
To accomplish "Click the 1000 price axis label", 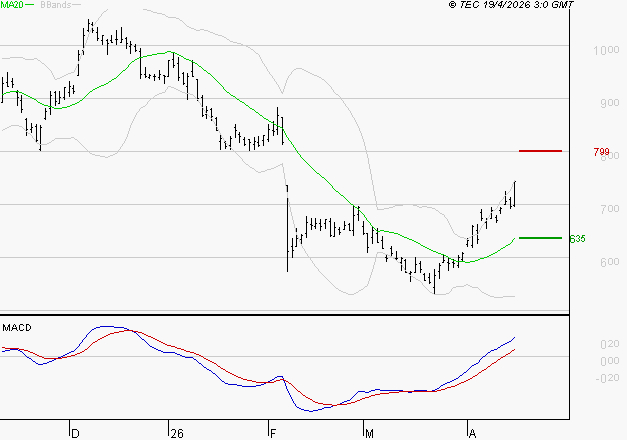I will [606, 50].
